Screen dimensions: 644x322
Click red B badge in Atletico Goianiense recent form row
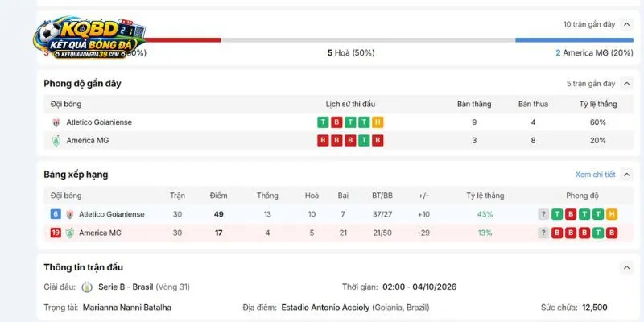pos(336,122)
